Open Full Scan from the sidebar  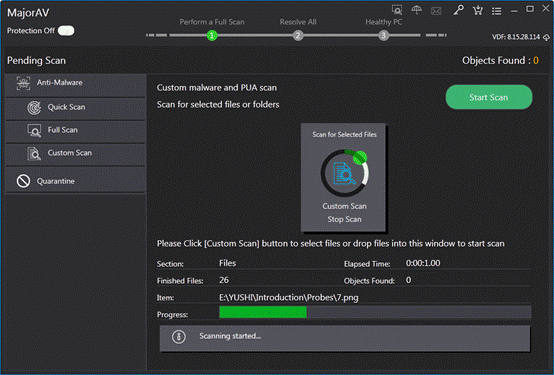(75, 132)
